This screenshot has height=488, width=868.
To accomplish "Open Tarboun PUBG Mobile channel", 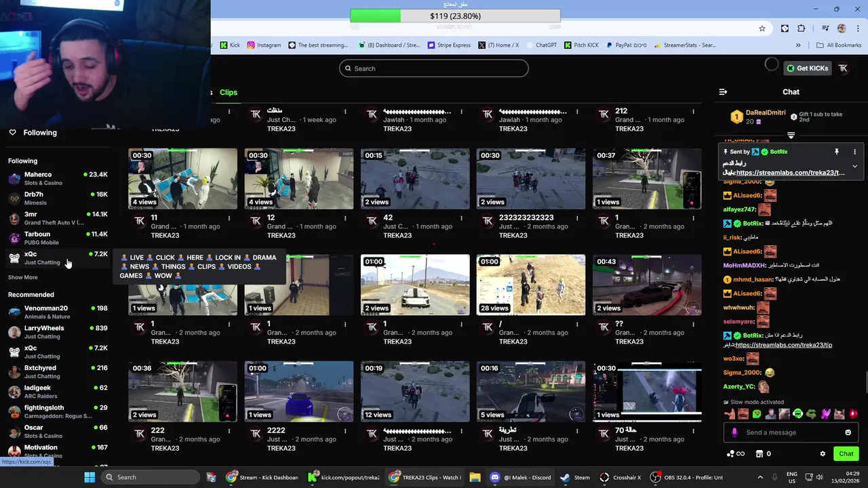I will (x=58, y=238).
